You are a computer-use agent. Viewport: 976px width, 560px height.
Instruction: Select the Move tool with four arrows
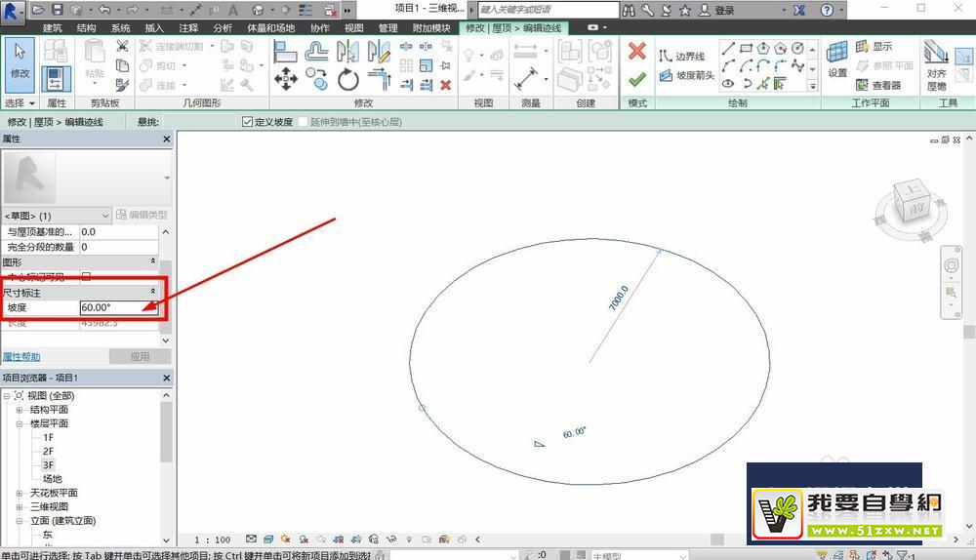(285, 79)
